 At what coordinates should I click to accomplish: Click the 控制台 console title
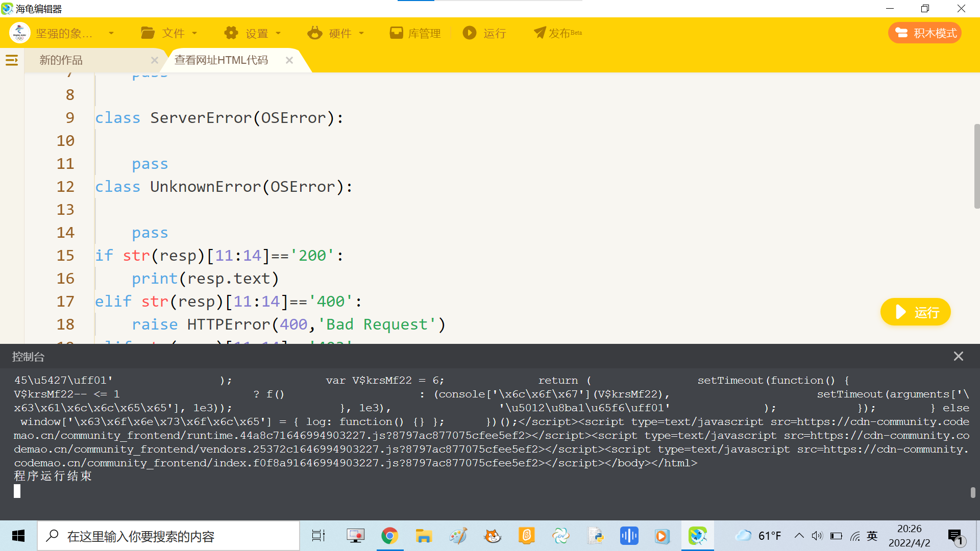click(x=29, y=357)
